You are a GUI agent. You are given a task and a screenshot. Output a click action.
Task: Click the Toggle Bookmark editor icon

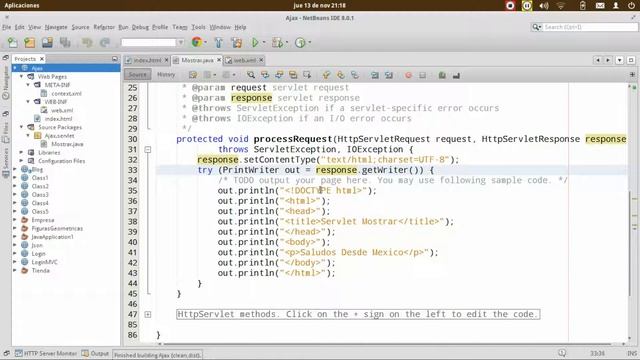tap(355, 75)
